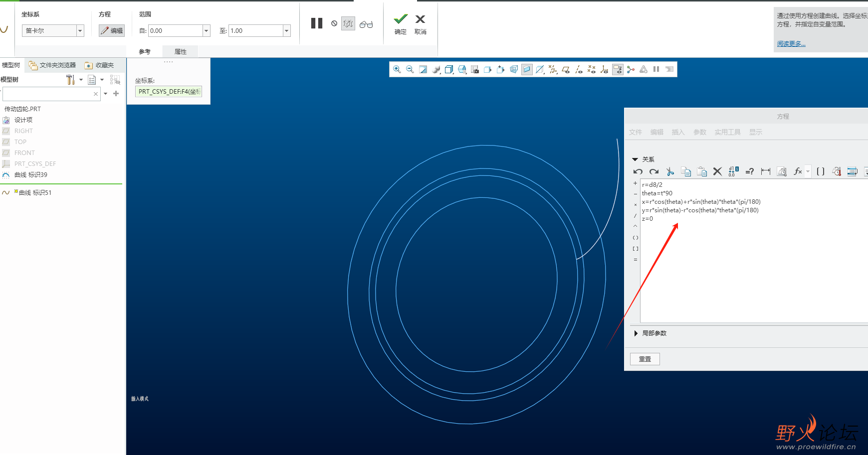
Task: Cancel the feature with 取消 X
Action: (x=421, y=24)
